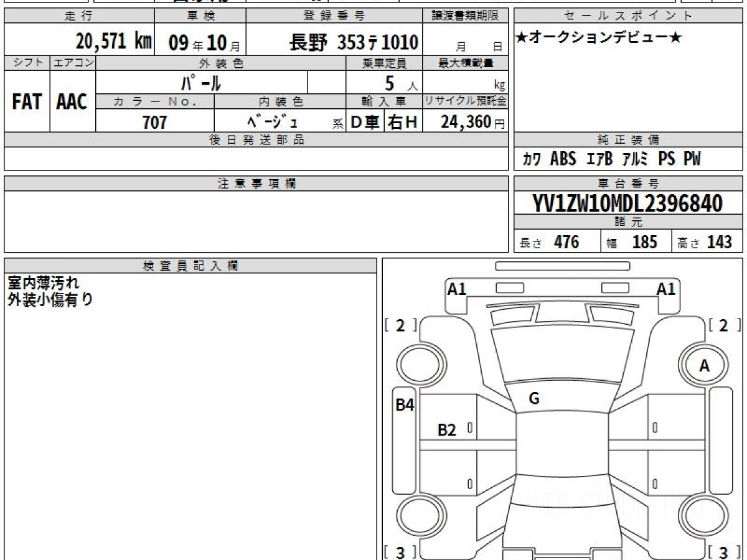
Task: Click the B4 damage mark on the side panel
Action: click(405, 405)
